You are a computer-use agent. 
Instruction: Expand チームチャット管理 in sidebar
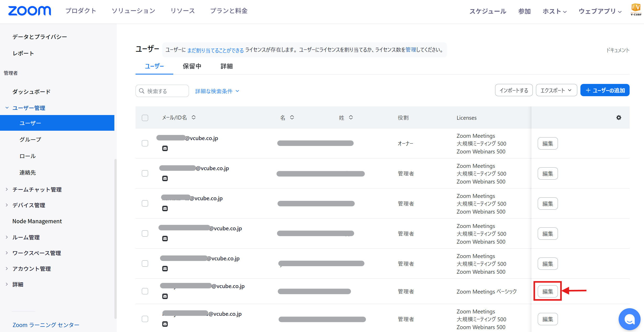[7, 189]
